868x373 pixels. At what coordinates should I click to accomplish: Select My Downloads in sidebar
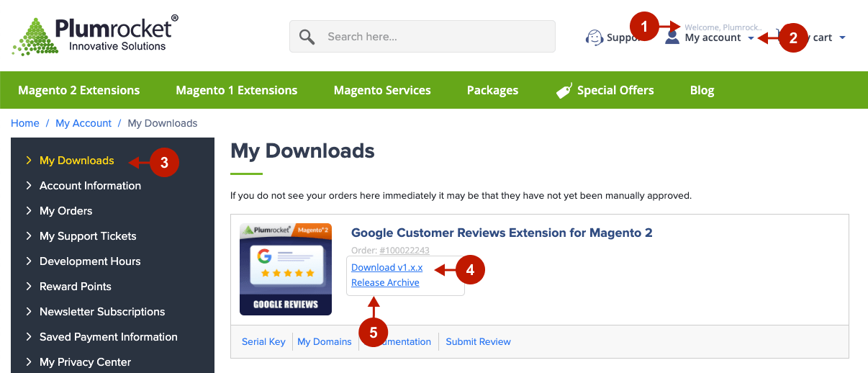77,161
